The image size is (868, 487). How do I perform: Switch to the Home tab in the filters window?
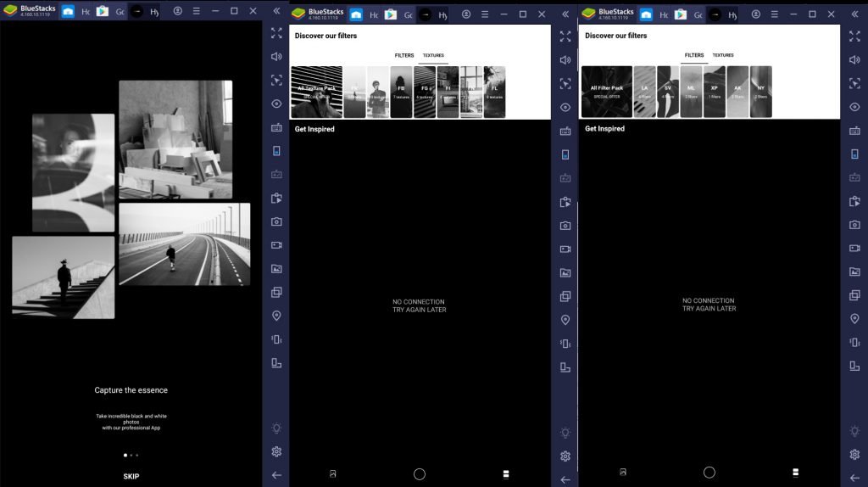[x=645, y=14]
